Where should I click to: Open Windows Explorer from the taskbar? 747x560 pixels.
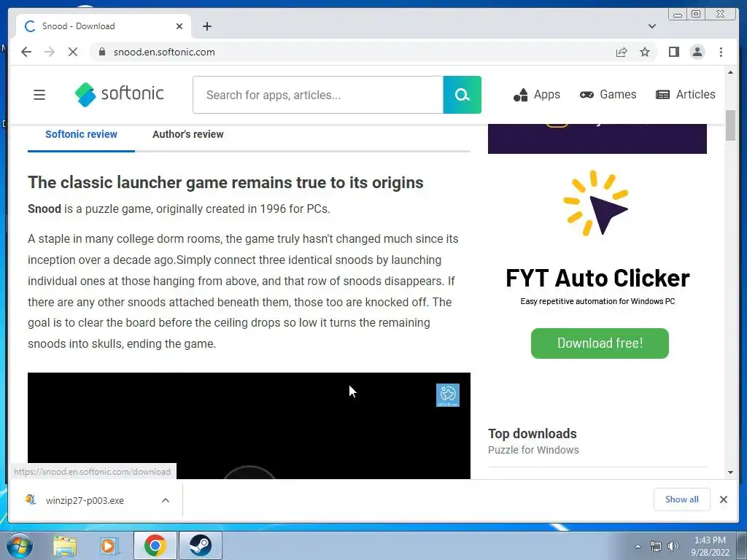click(64, 545)
